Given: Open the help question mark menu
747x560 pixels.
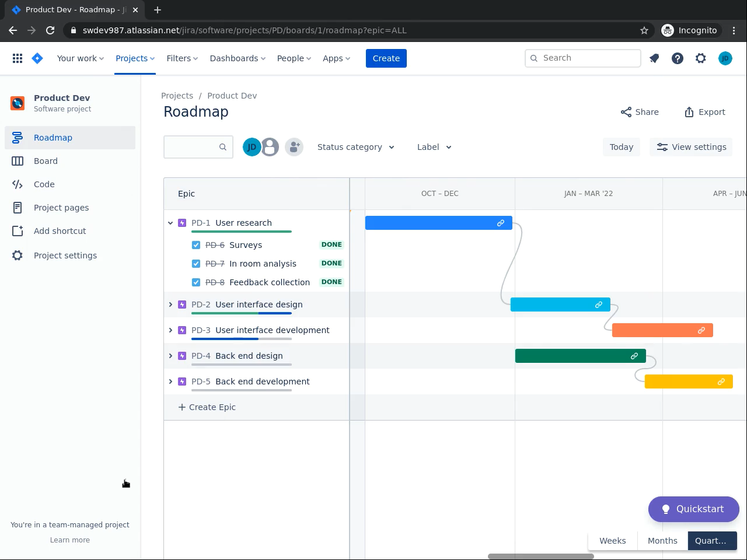Looking at the screenshot, I should point(678,58).
